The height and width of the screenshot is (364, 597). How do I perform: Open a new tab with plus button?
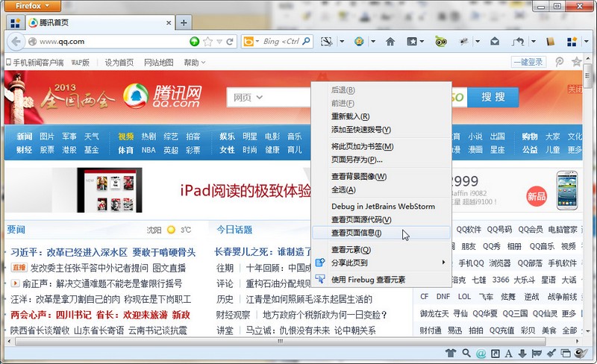point(184,23)
